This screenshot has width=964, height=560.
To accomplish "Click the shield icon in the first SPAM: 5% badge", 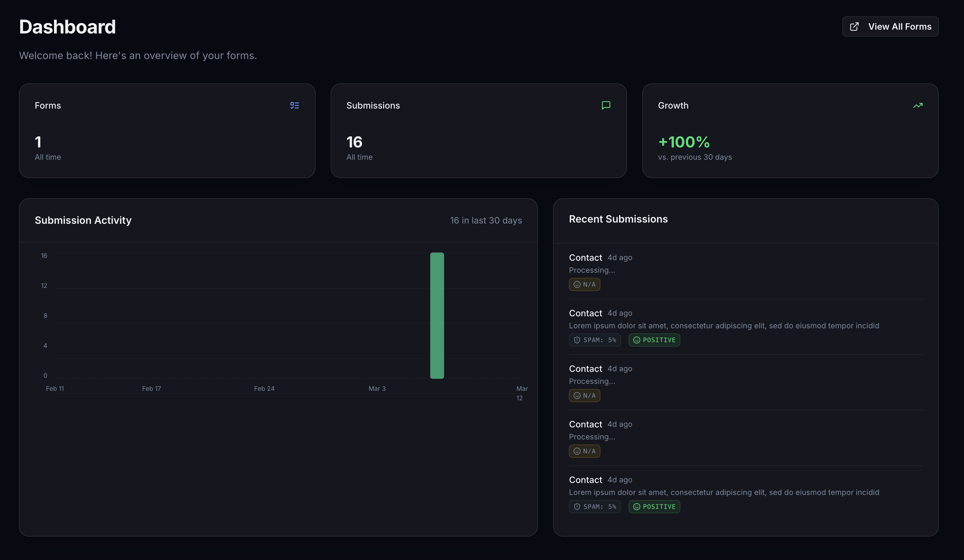I will (577, 340).
